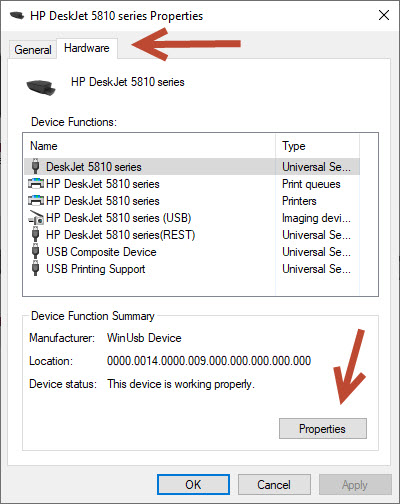Click the printer icon in the Printers row
400x504 pixels.
click(x=36, y=201)
